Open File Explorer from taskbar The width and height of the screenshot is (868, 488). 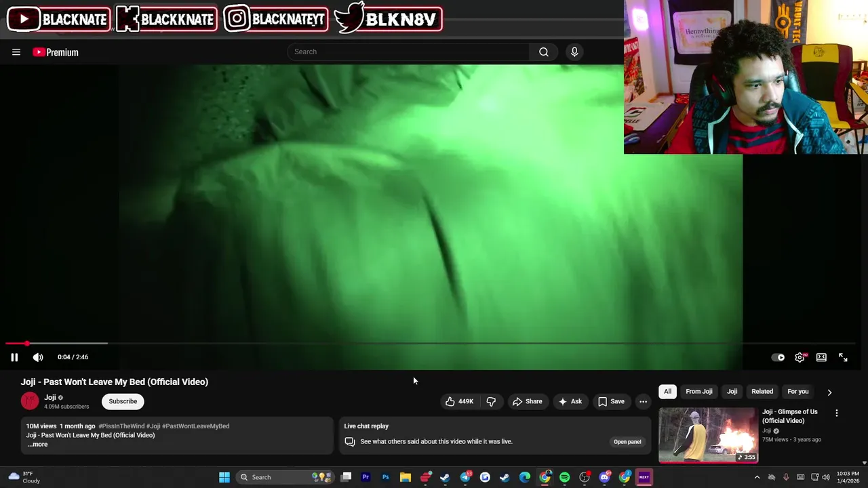405,477
